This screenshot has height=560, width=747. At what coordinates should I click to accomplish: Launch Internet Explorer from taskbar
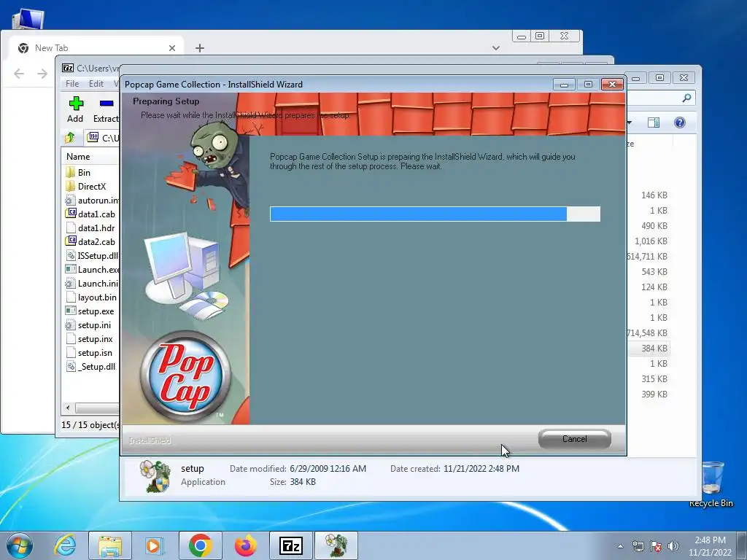65,545
